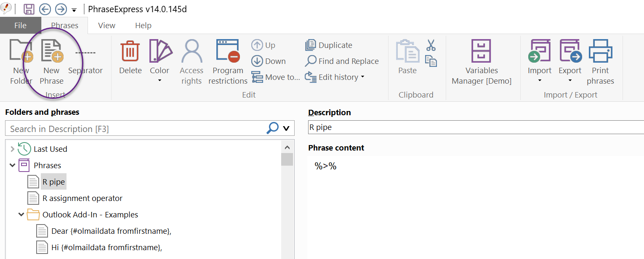
Task: Click the Cut scissors icon
Action: pyautogui.click(x=431, y=45)
